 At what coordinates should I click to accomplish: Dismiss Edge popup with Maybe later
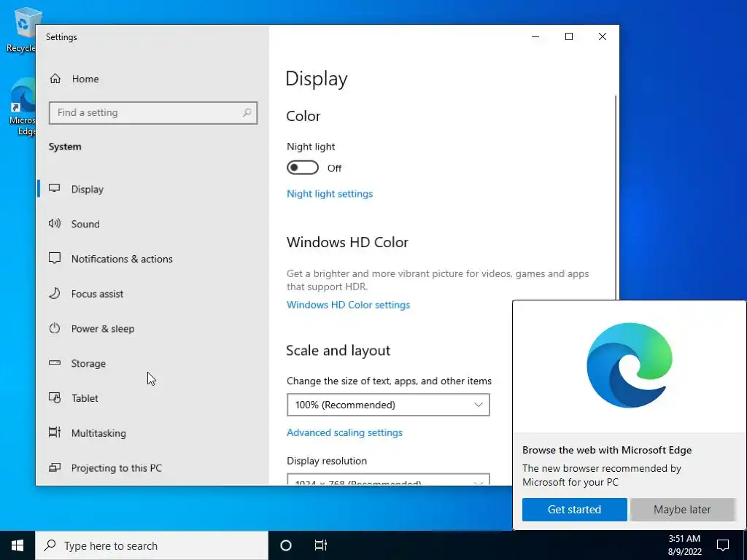[682, 510]
